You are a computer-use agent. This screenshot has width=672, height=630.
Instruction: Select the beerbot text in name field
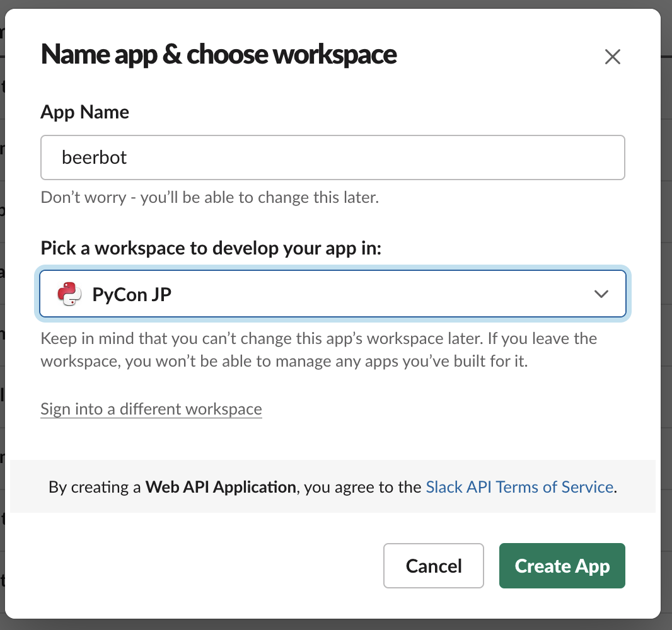coord(95,157)
